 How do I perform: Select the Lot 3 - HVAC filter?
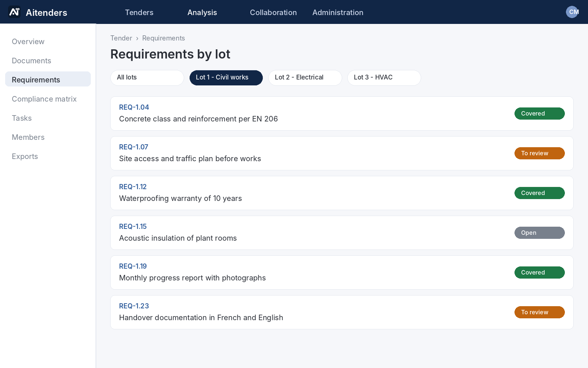pyautogui.click(x=384, y=78)
